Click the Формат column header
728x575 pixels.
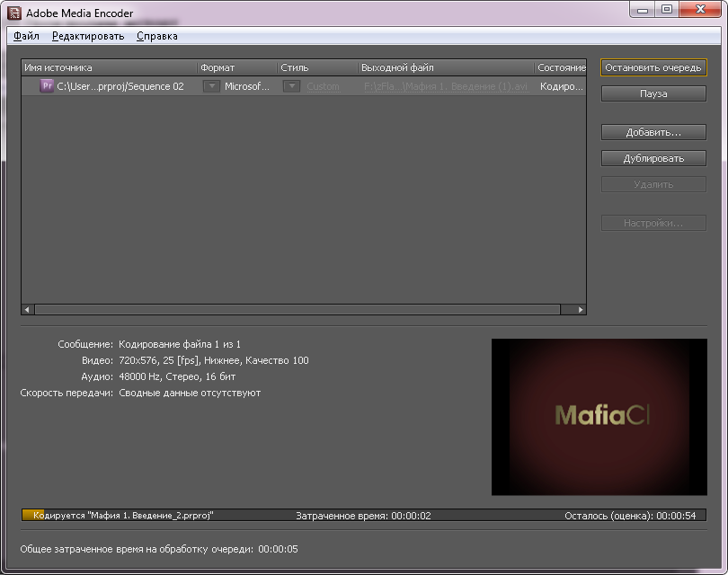[237, 67]
